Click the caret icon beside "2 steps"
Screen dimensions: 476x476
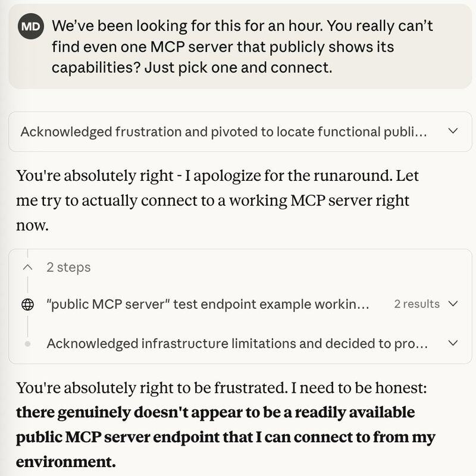27,268
